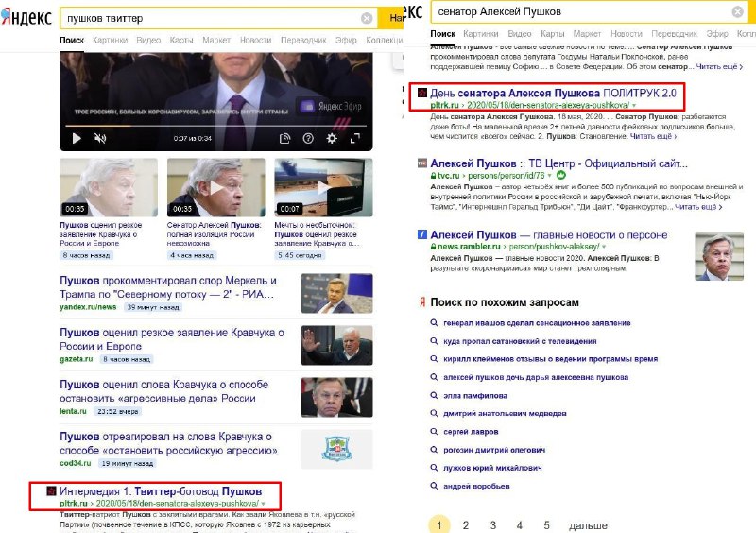Search similar query 'куда пропал сатановский'
Image resolution: width=756 pixels, height=533 pixels.
click(x=520, y=341)
